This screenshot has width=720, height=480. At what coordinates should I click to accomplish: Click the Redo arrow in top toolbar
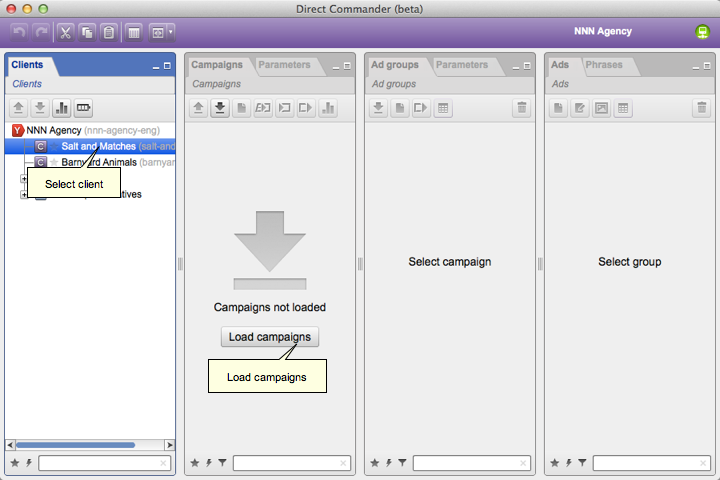(41, 33)
